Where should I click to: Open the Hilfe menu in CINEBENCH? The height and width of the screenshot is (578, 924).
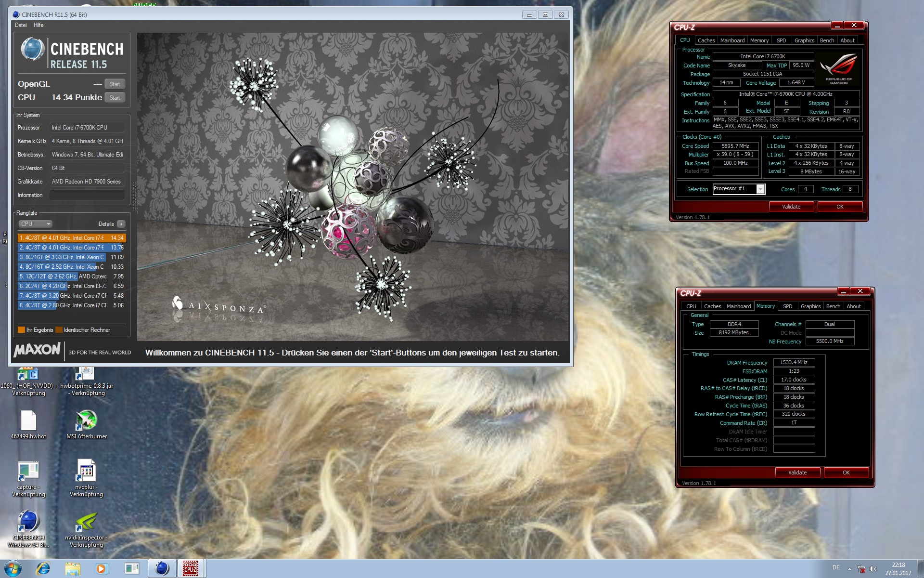38,25
